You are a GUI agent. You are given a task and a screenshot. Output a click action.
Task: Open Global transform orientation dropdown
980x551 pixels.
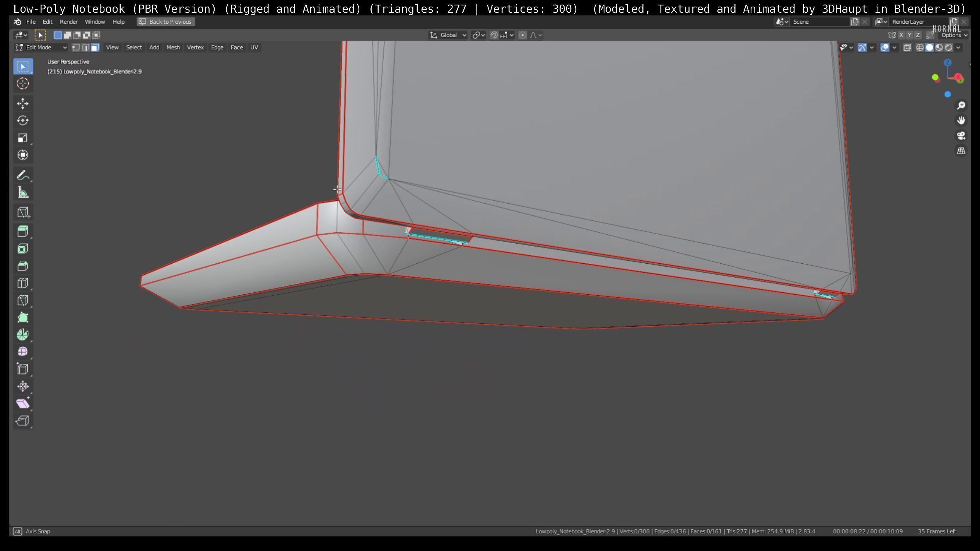[x=448, y=35]
